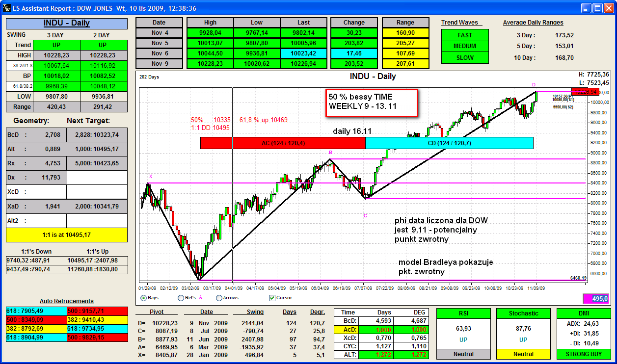Click the Nov 4 date row
The image size is (617, 364).
pyautogui.click(x=159, y=33)
